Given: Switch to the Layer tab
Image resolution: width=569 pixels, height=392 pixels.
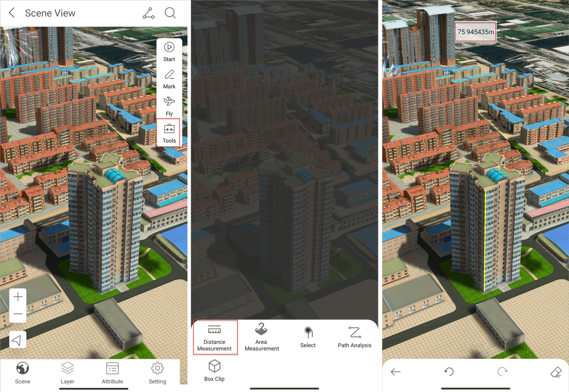Looking at the screenshot, I should point(67,373).
